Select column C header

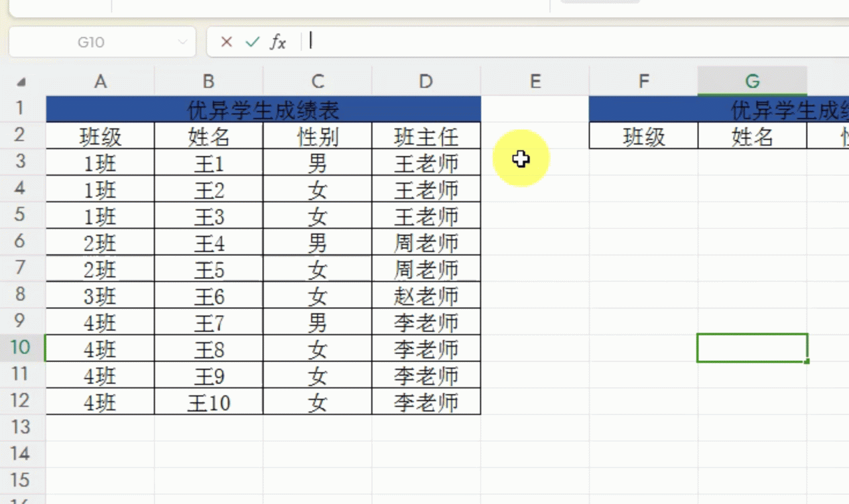point(318,81)
